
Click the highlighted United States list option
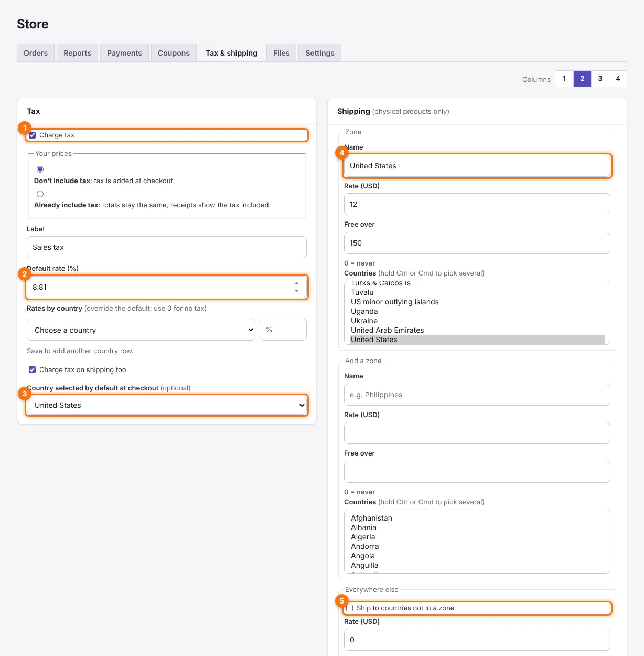point(477,340)
